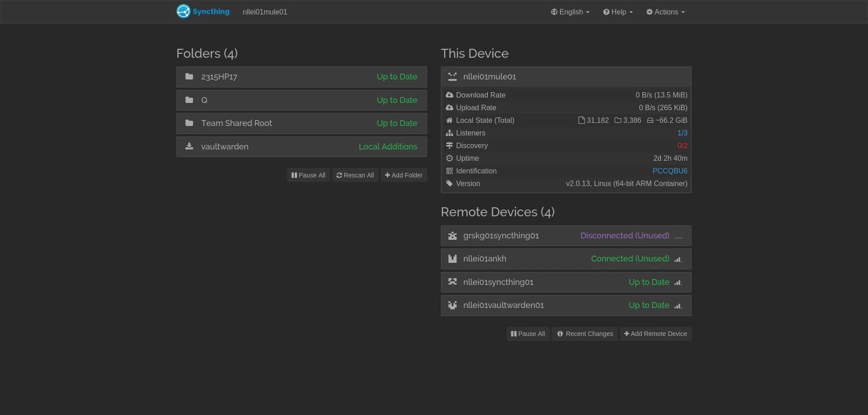Click the Connected (Unused) status text
Viewport: 868px width, 415px height.
click(x=630, y=259)
